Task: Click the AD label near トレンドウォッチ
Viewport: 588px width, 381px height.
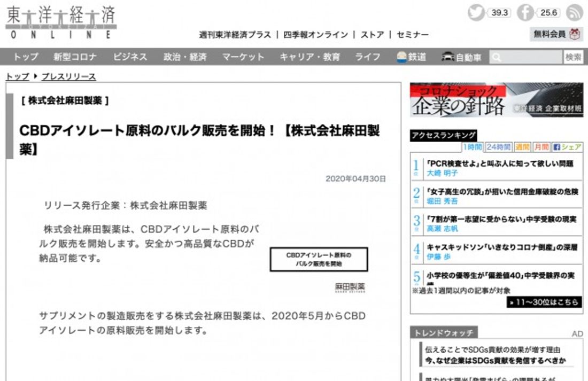Action: (577, 334)
